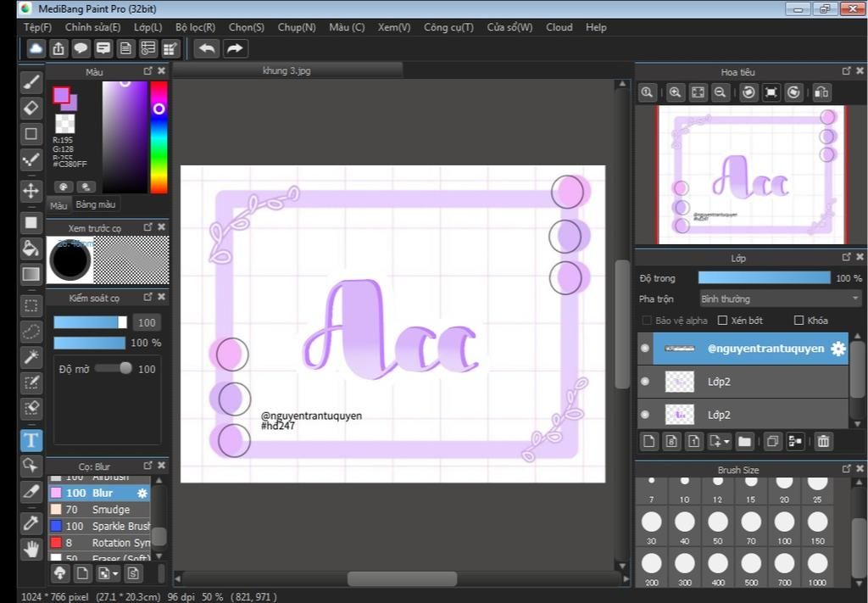Image resolution: width=868 pixels, height=603 pixels.
Task: Zoom out using Navigator magnifier minus
Action: (720, 92)
